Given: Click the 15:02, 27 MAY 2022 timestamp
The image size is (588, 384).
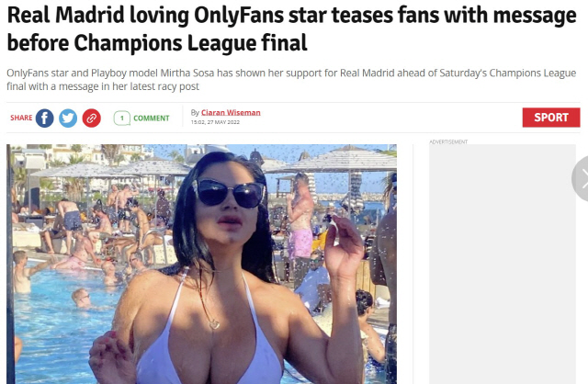Looking at the screenshot, I should tap(215, 122).
